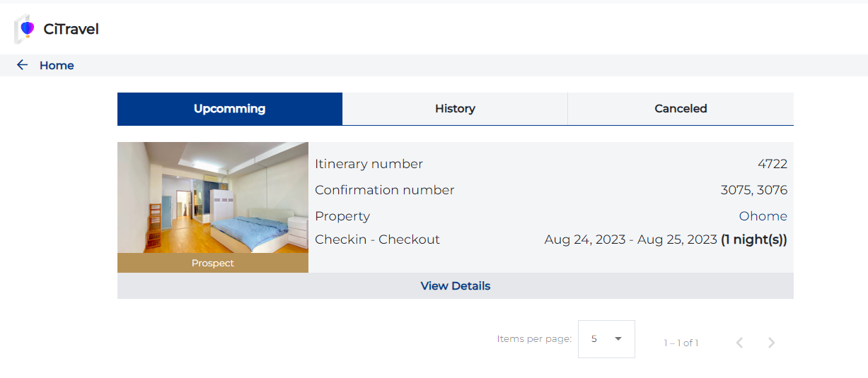868x378 pixels.
Task: Switch to the History tab
Action: coord(455,109)
